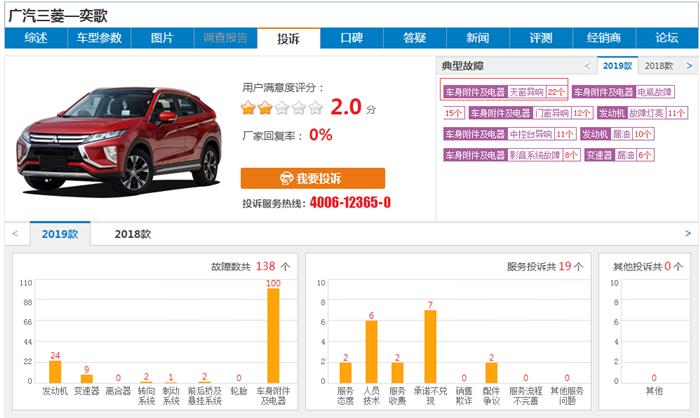This screenshot has width=700, height=418.
Task: Click the 15个 count fault tag
Action: coord(454,113)
